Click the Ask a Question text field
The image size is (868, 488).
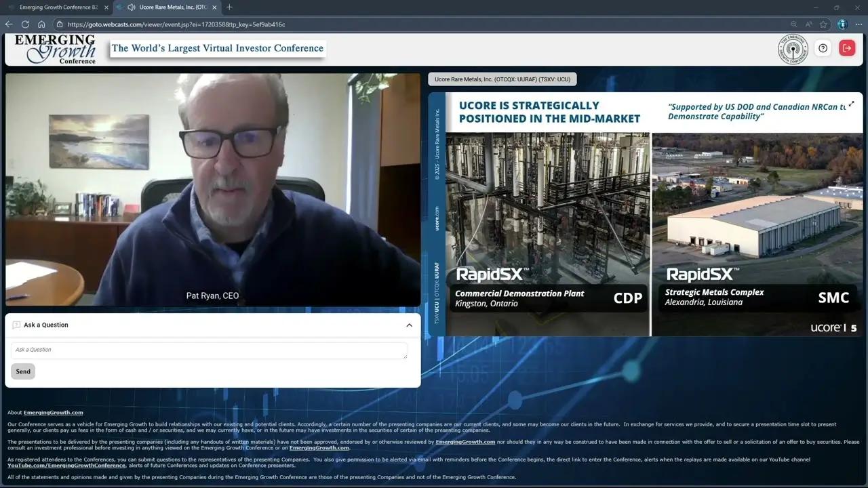coord(209,350)
